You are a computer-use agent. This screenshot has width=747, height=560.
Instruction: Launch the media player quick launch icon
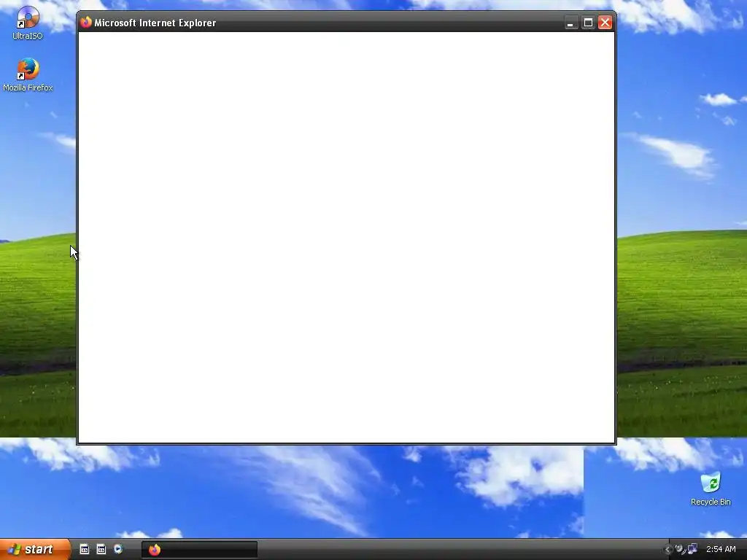tap(118, 549)
